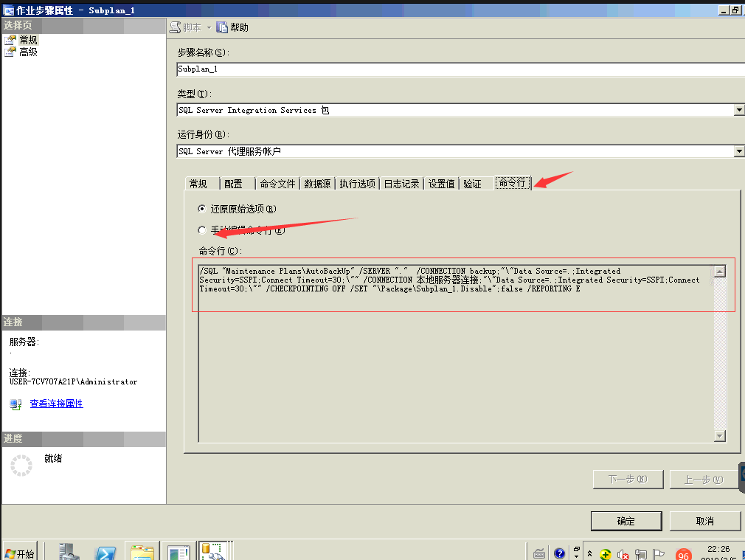Click the small tray icon above the chevron arrow
The width and height of the screenshot is (745, 560).
[577, 549]
